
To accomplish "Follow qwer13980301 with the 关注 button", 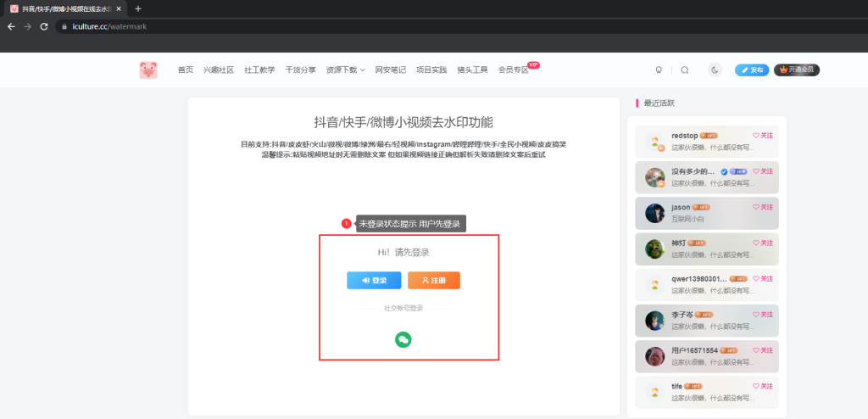I will tap(763, 279).
